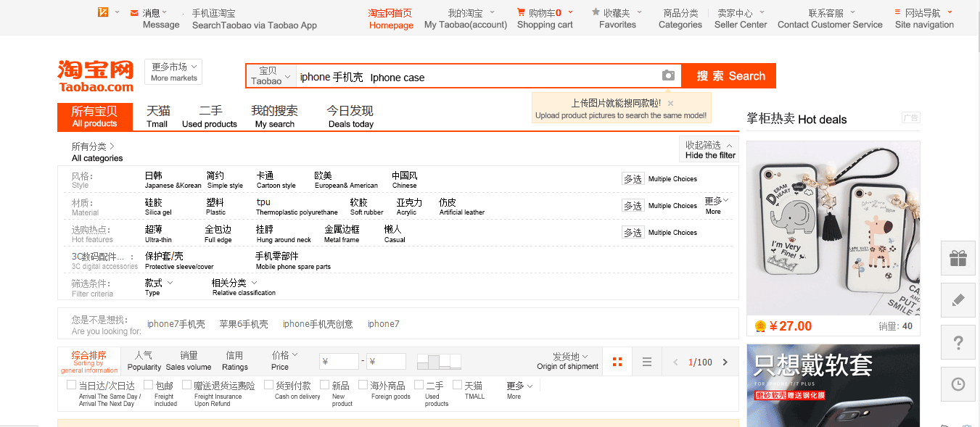Tick the Cash on delivery checkbox
The image size is (980, 427).
tap(268, 385)
